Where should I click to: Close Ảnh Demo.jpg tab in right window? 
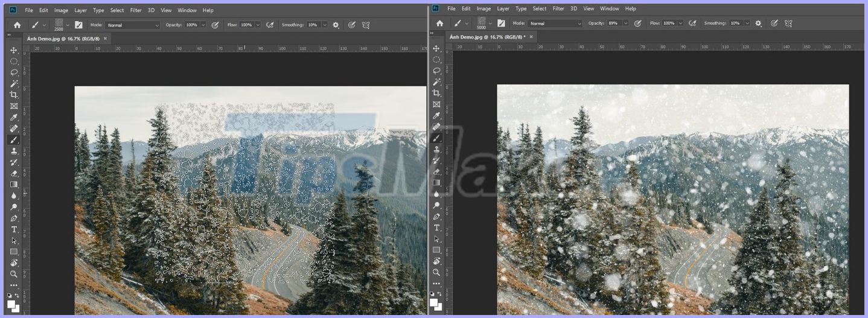coord(531,37)
